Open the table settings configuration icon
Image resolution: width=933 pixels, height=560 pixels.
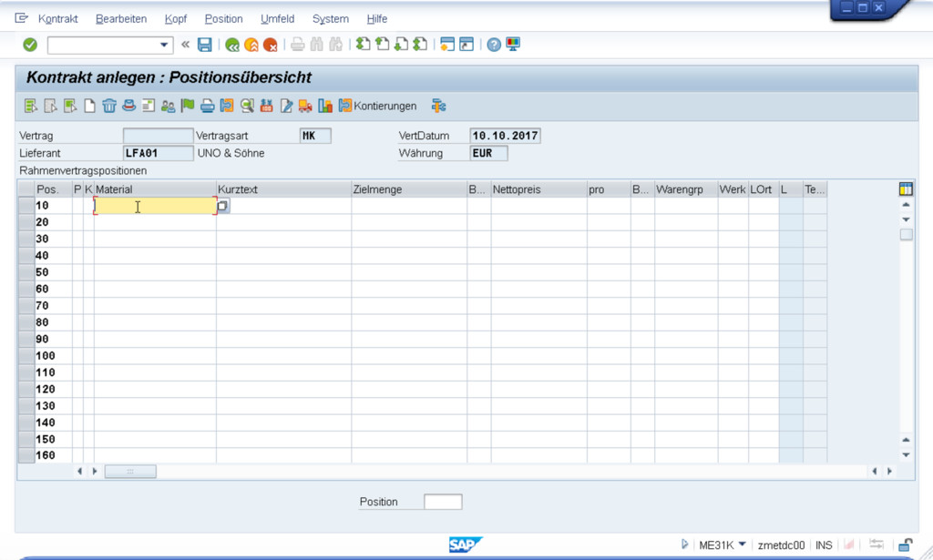pyautogui.click(x=906, y=189)
